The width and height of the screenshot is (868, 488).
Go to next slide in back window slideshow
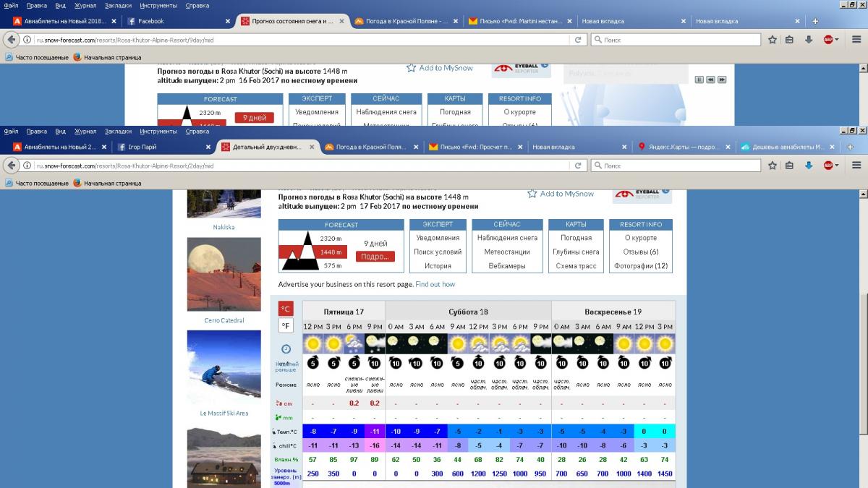[x=722, y=80]
